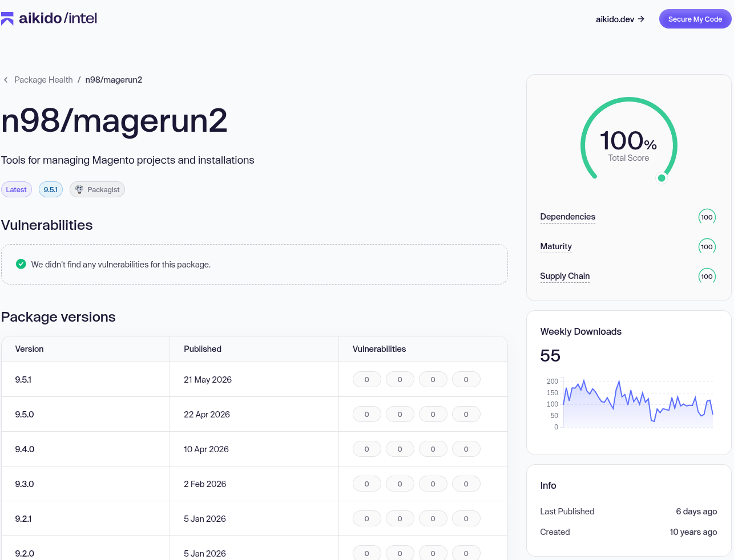The image size is (734, 560).
Task: Select version 9.2.1 row
Action: coord(255,518)
